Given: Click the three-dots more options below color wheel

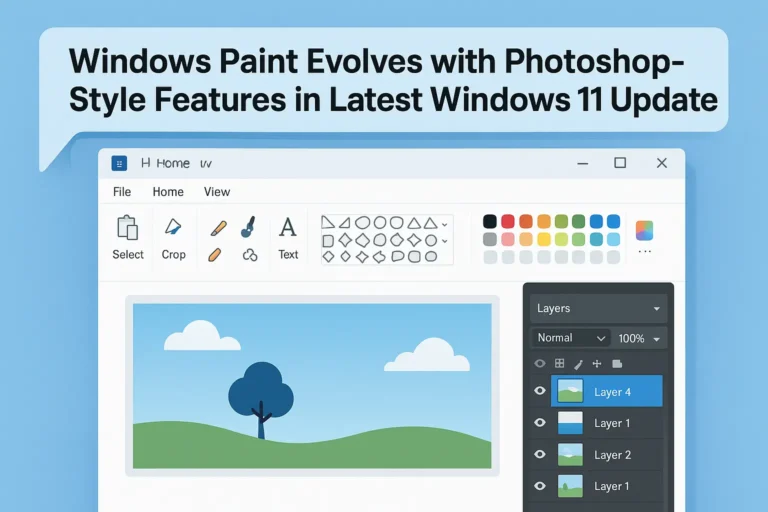Looking at the screenshot, I should [x=645, y=251].
